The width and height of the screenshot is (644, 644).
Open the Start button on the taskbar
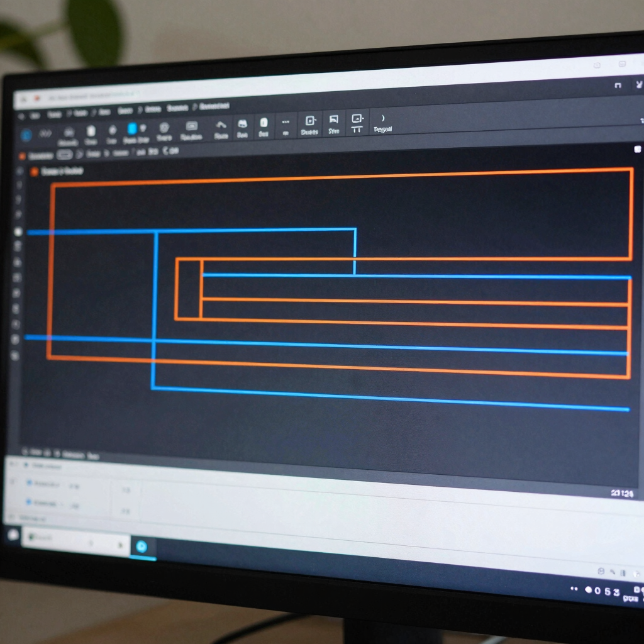click(x=14, y=535)
